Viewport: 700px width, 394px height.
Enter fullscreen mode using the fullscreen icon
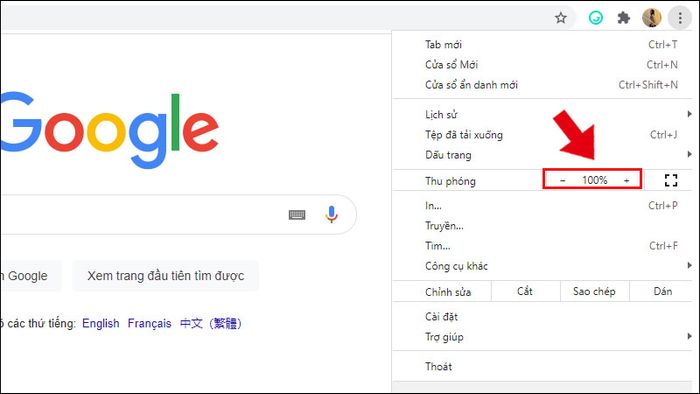coord(671,180)
